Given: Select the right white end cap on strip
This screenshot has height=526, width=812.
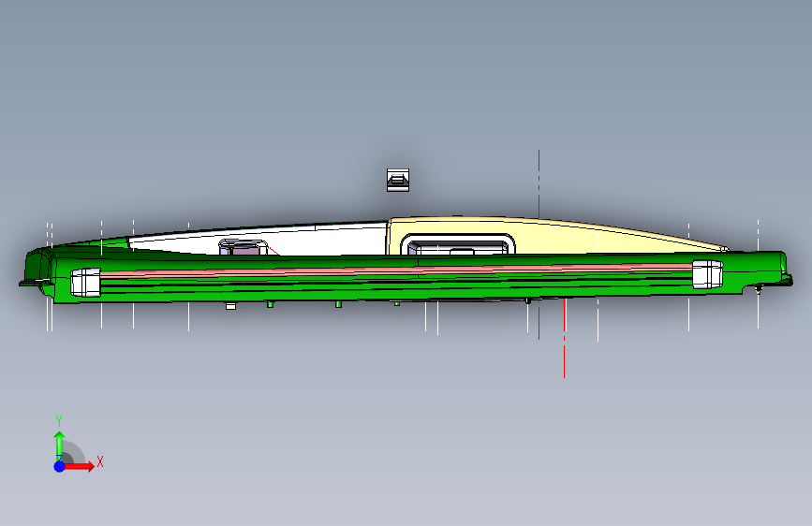Looking at the screenshot, I should coord(707,274).
